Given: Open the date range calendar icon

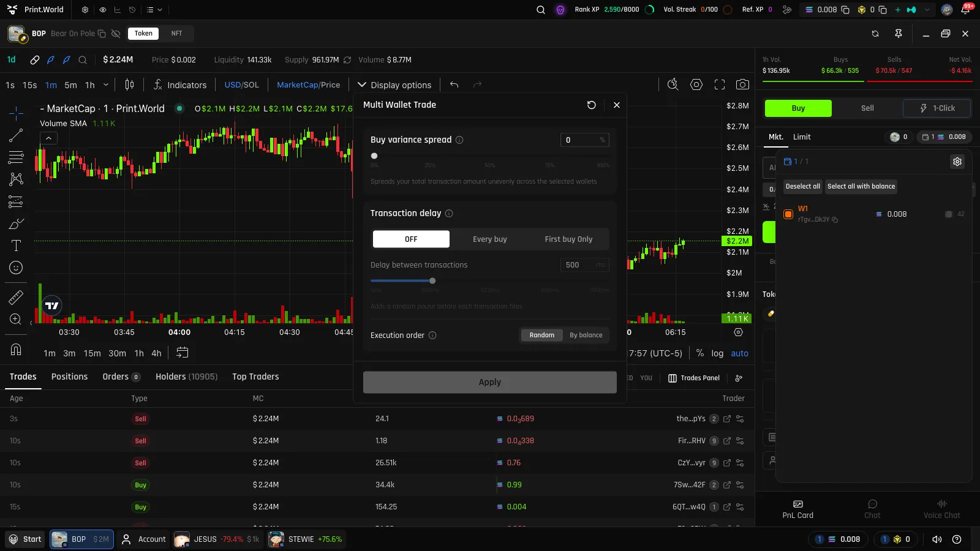Looking at the screenshot, I should tap(182, 353).
